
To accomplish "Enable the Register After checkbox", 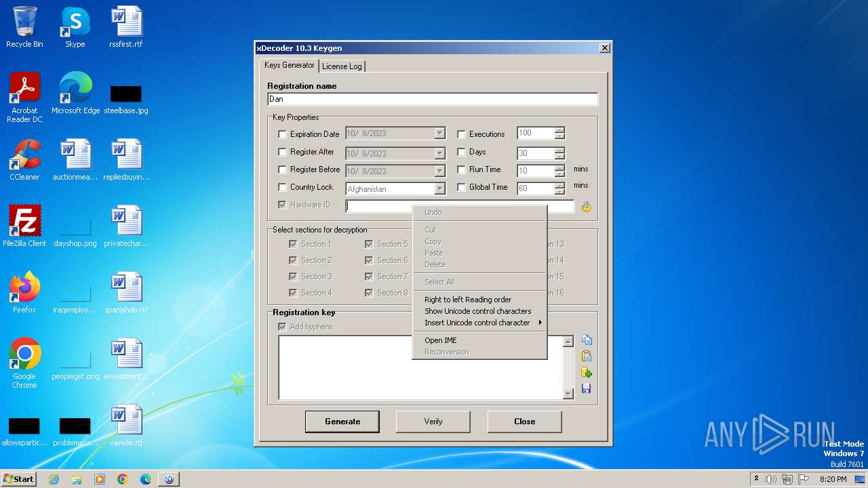I will [283, 152].
